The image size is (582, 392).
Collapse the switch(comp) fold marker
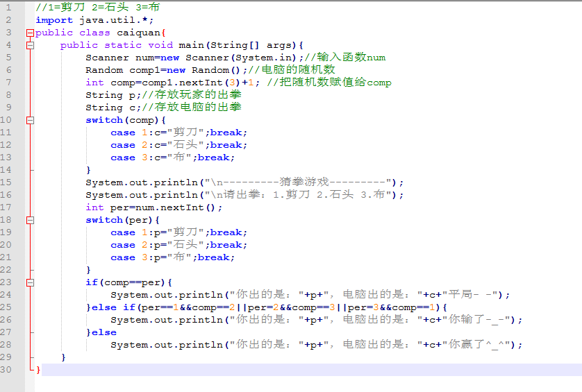tap(30, 121)
